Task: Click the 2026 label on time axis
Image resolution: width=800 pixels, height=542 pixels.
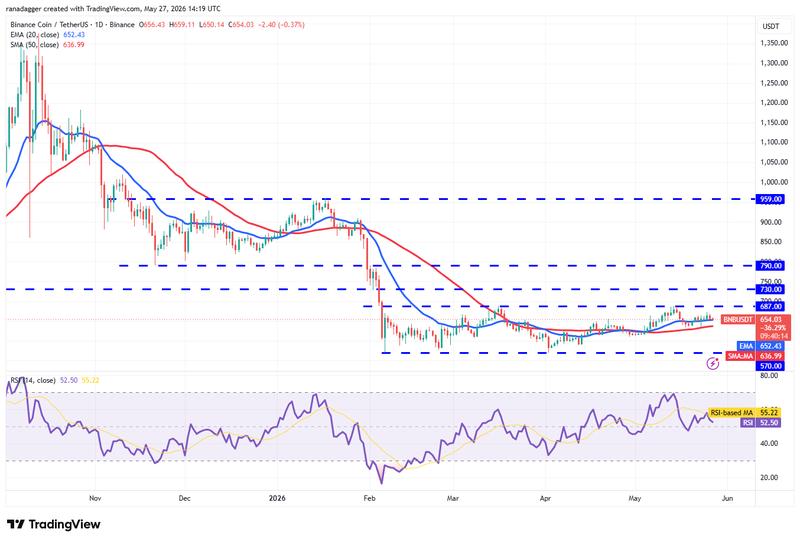Action: [x=277, y=498]
